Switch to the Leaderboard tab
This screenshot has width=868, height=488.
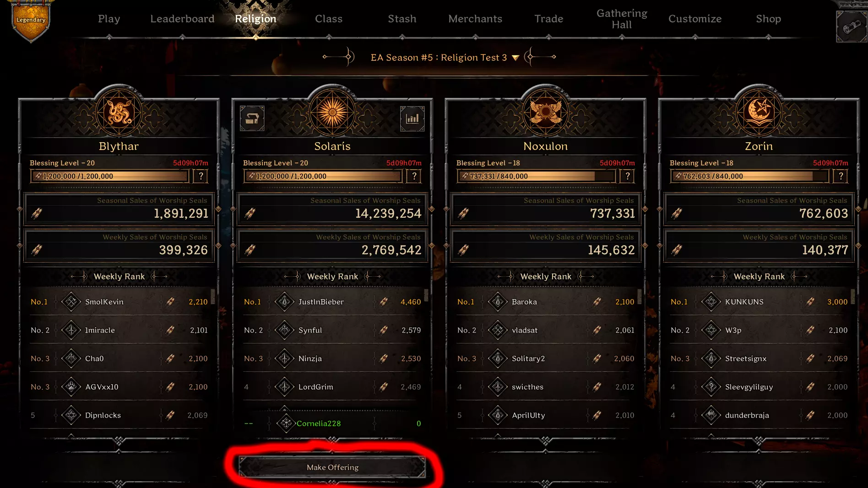tap(182, 19)
